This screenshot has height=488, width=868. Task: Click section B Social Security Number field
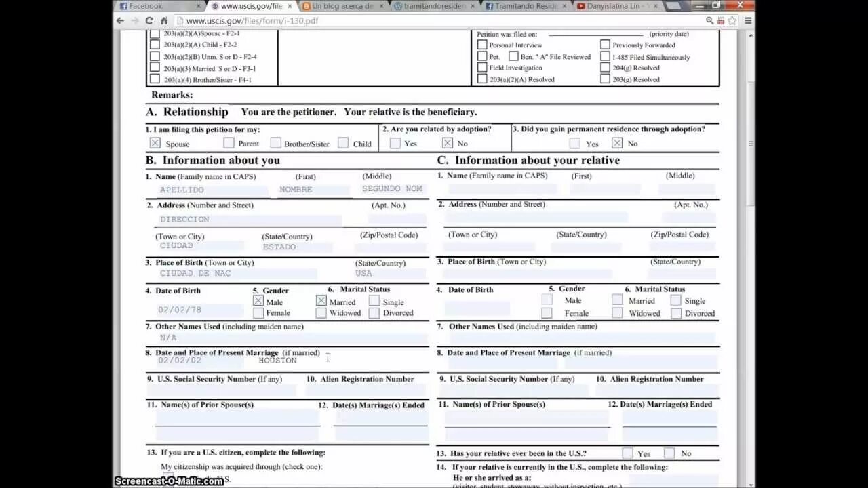[x=226, y=390]
